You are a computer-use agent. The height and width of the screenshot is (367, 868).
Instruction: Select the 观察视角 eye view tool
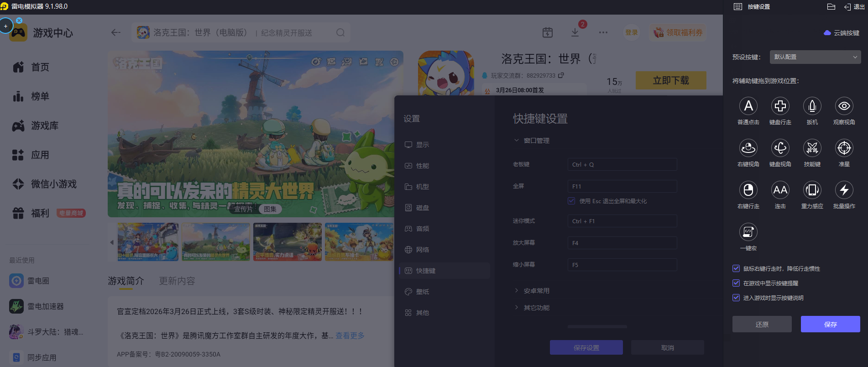844,106
